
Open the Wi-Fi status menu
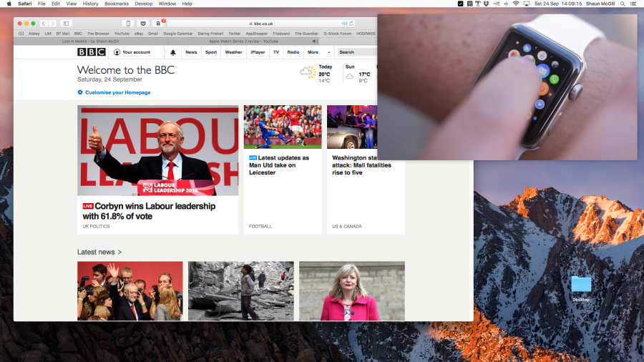516,4
